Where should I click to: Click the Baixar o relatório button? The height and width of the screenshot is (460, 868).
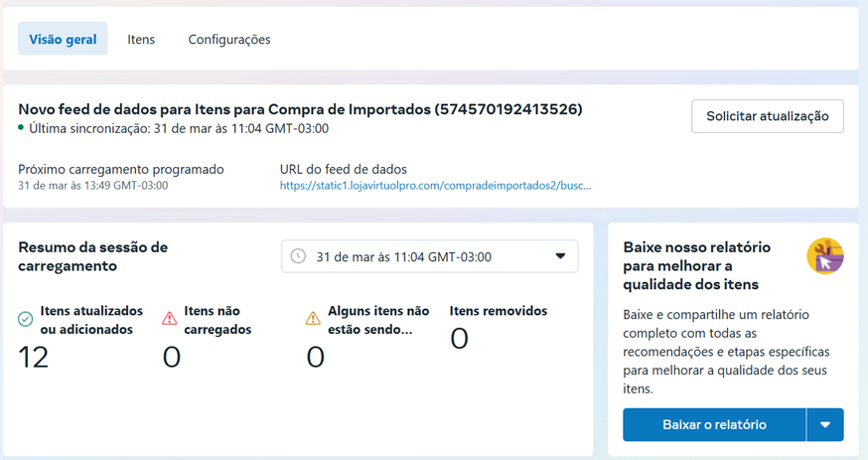tap(714, 424)
